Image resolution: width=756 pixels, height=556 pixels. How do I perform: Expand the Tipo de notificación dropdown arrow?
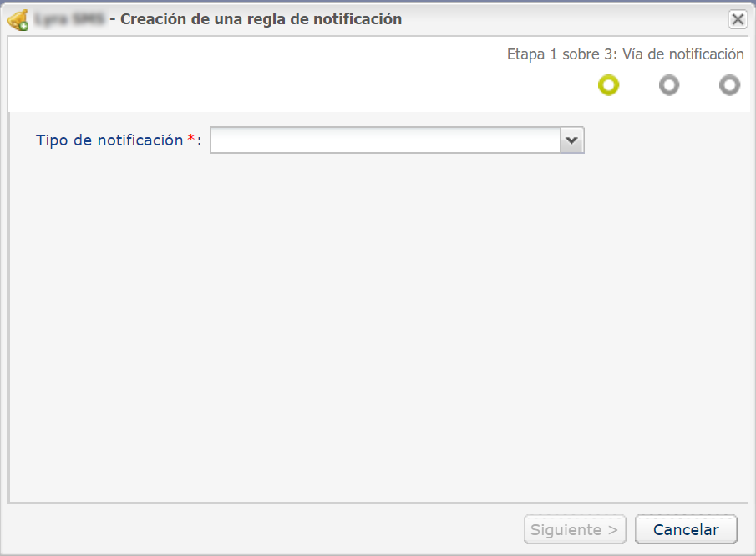click(572, 140)
